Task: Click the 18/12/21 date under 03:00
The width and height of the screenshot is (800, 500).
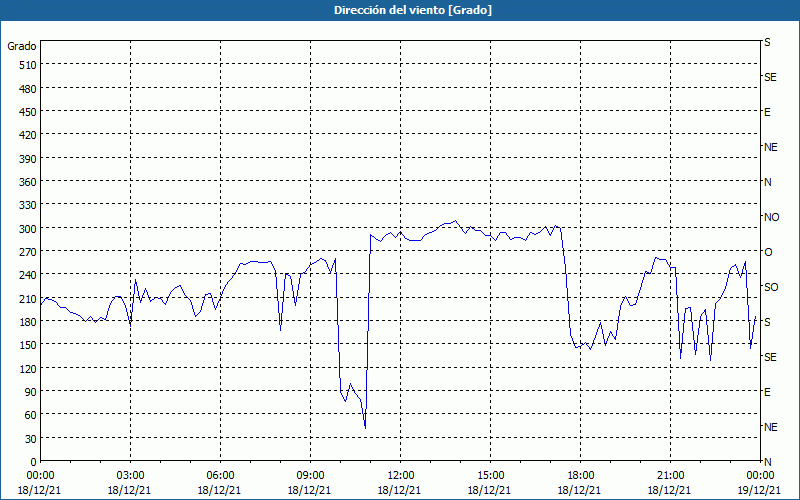Action: [130, 490]
